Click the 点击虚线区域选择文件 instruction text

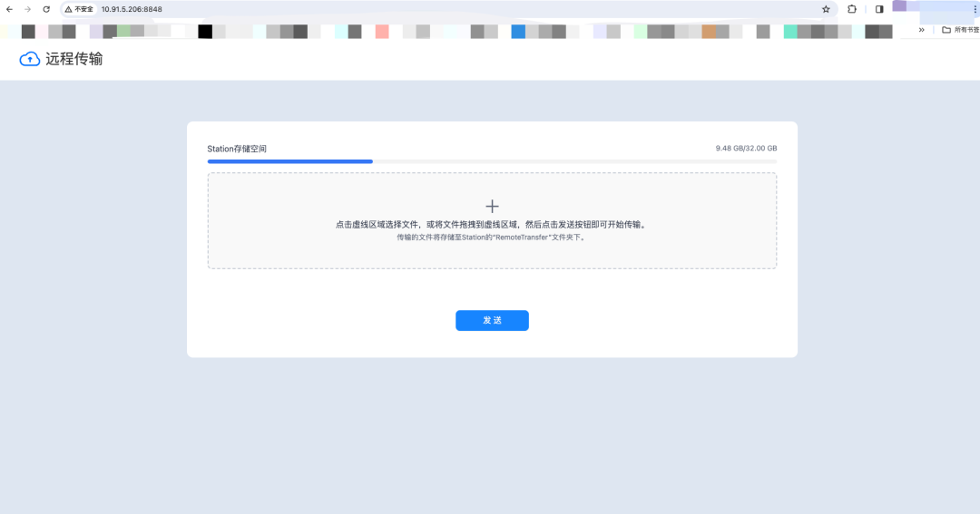coord(492,224)
